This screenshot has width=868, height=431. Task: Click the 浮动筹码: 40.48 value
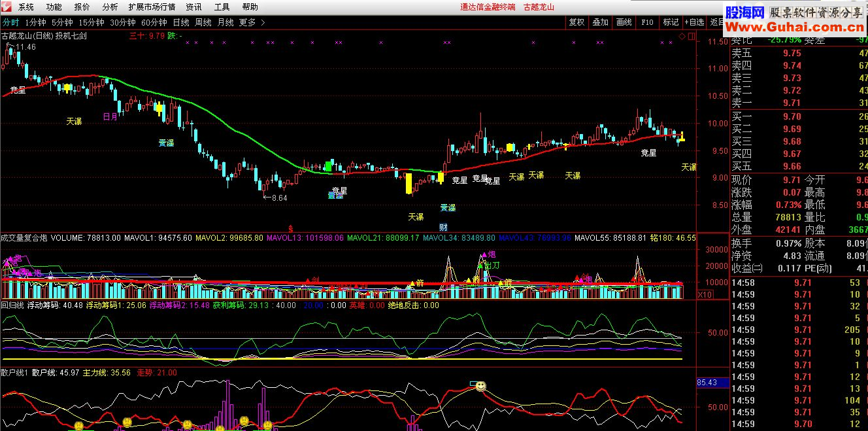(55, 305)
